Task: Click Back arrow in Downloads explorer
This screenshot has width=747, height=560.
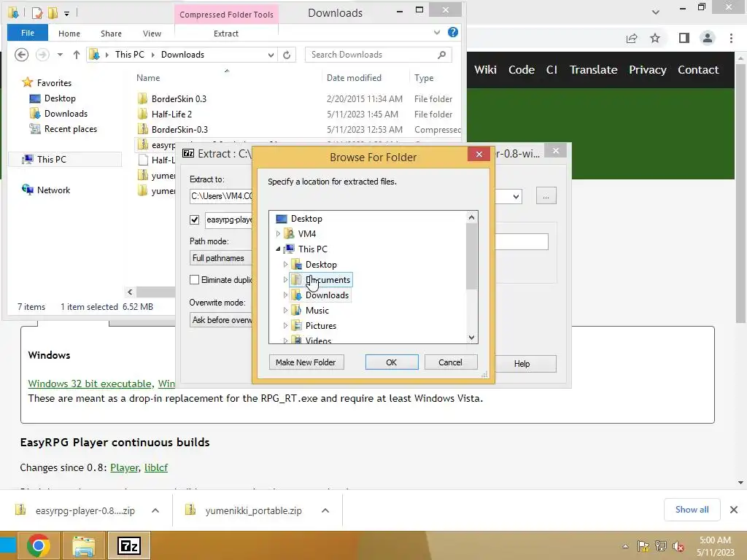Action: 21,55
